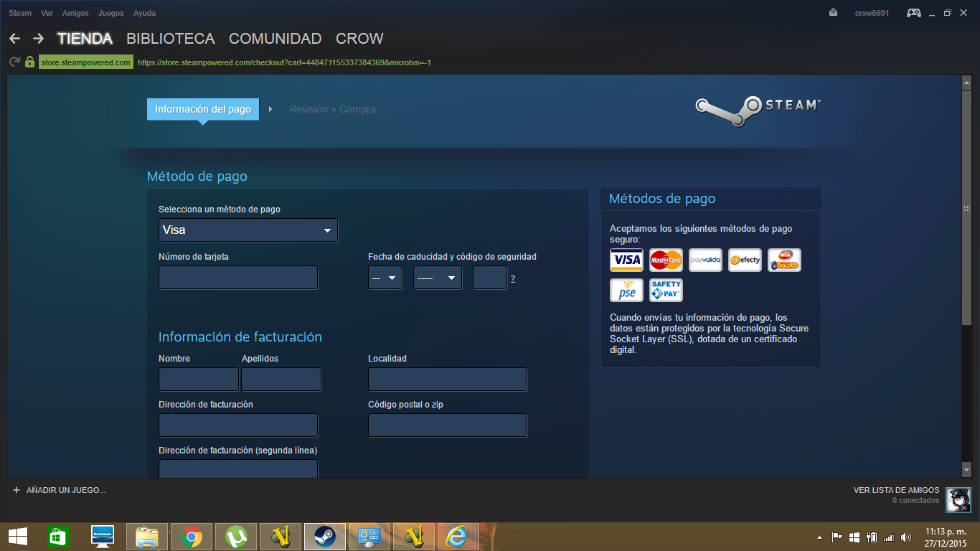
Task: Go forward with the right arrow
Action: tap(38, 39)
